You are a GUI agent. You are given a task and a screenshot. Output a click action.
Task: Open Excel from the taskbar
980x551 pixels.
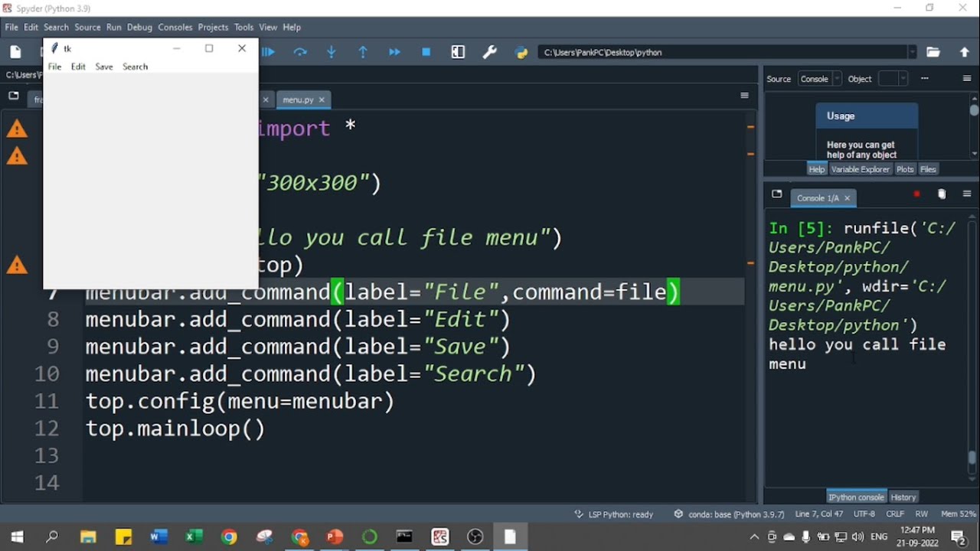coord(194,536)
